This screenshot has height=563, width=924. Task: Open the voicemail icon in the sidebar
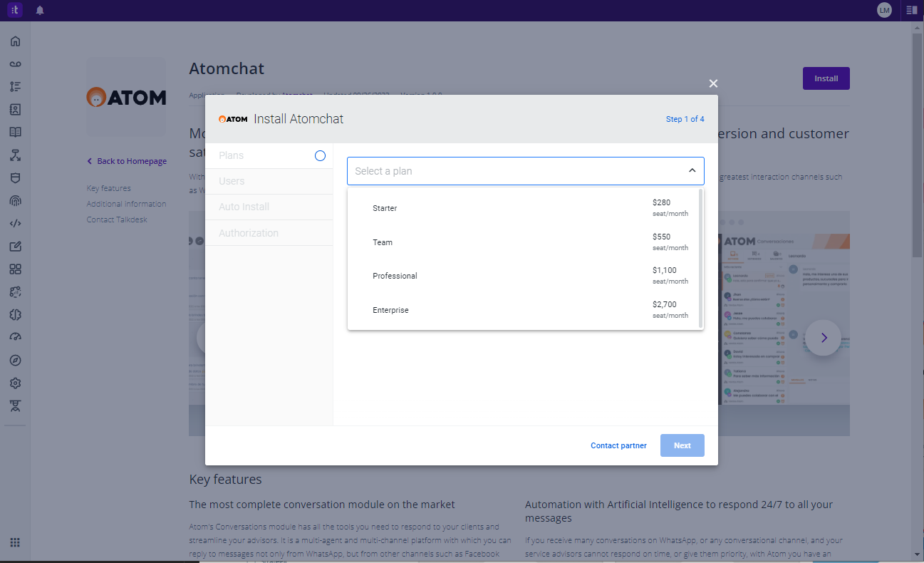pyautogui.click(x=15, y=64)
